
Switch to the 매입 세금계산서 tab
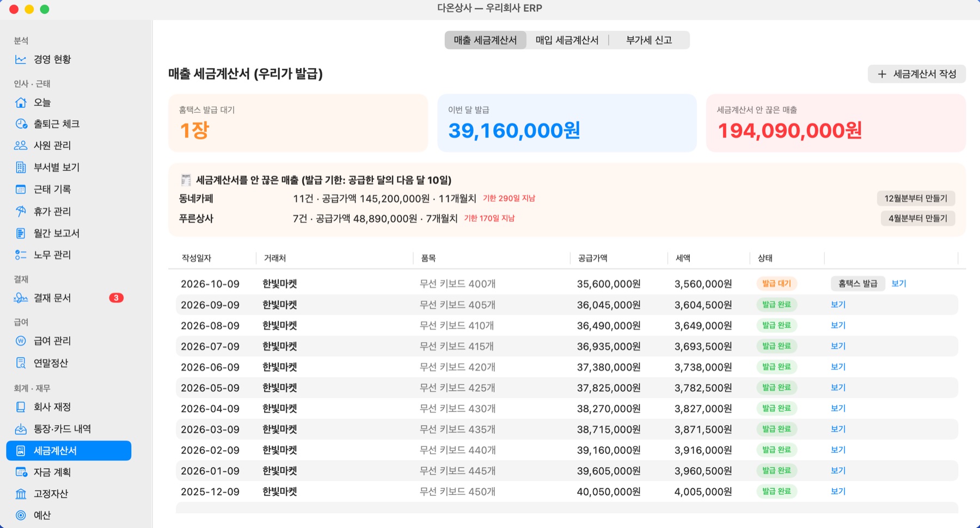coord(567,40)
